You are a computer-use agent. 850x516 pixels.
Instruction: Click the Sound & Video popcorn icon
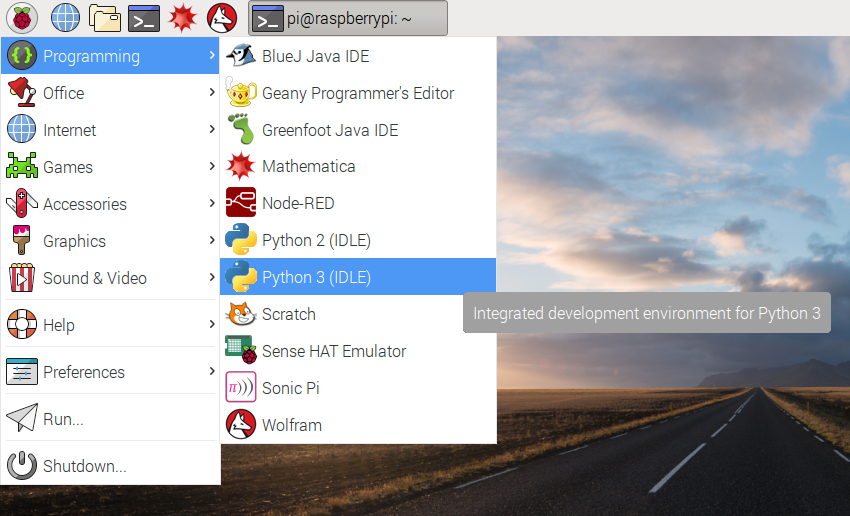tap(22, 277)
